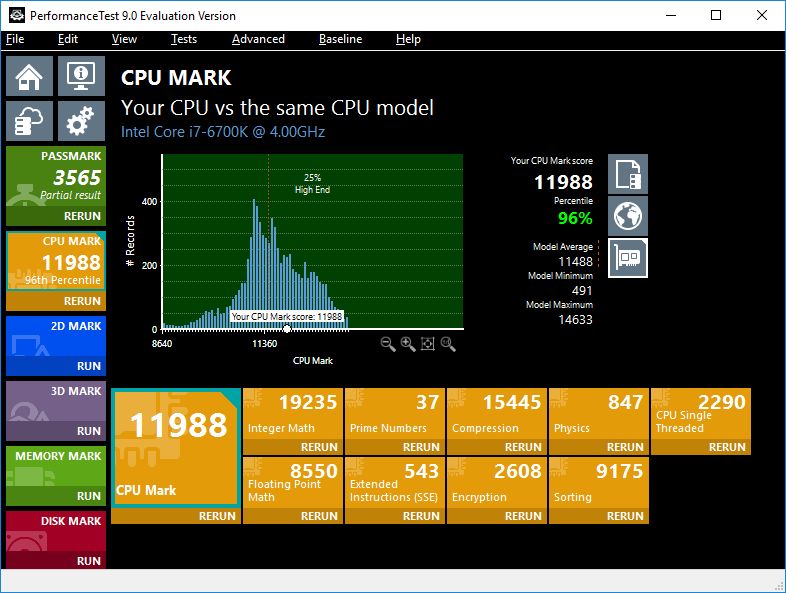Open the Baseline menu

click(340, 39)
